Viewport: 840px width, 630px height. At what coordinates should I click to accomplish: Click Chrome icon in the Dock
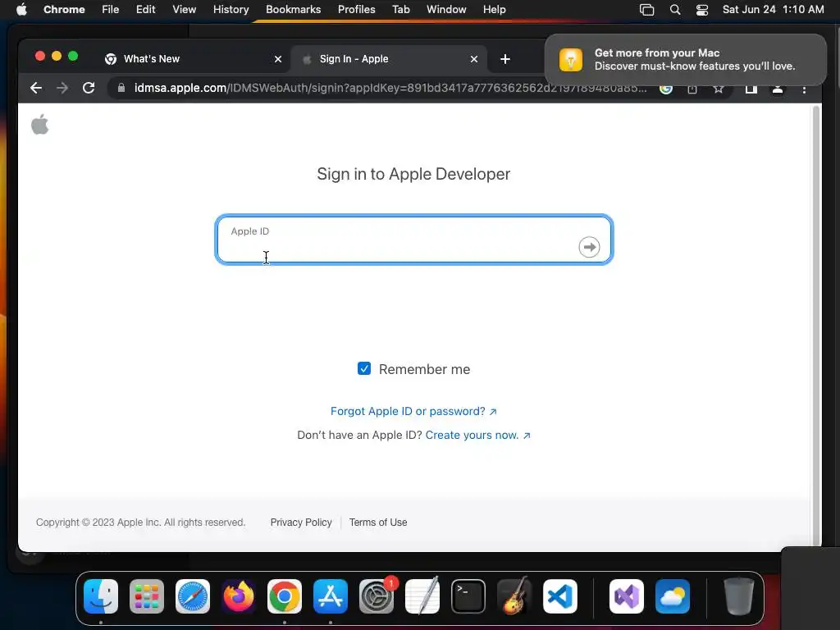coord(285,596)
